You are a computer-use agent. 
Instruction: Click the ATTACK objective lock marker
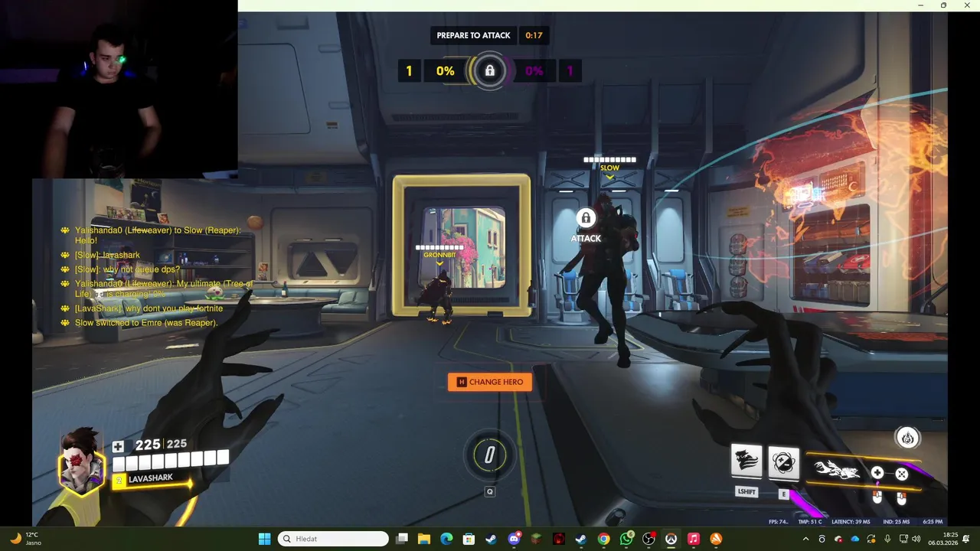[586, 218]
